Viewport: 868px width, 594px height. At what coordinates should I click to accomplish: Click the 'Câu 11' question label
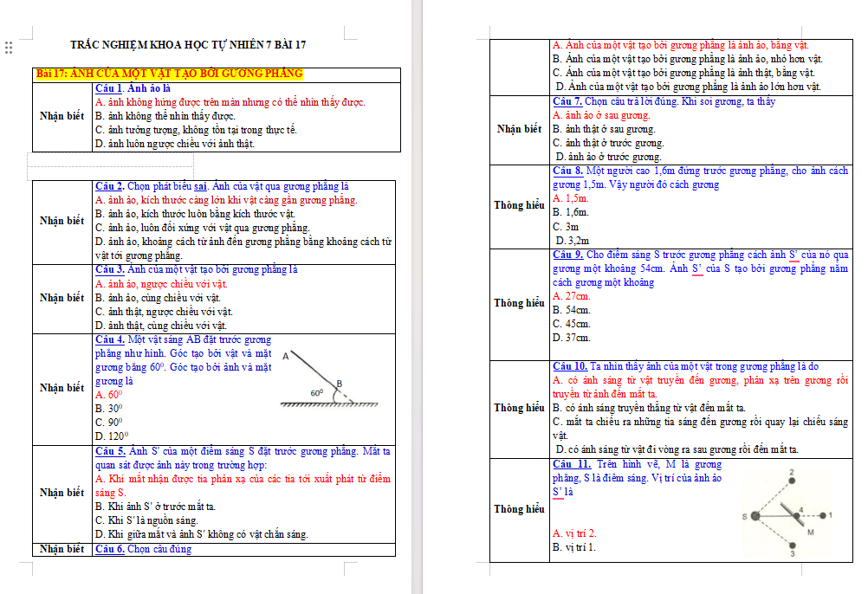click(x=572, y=465)
